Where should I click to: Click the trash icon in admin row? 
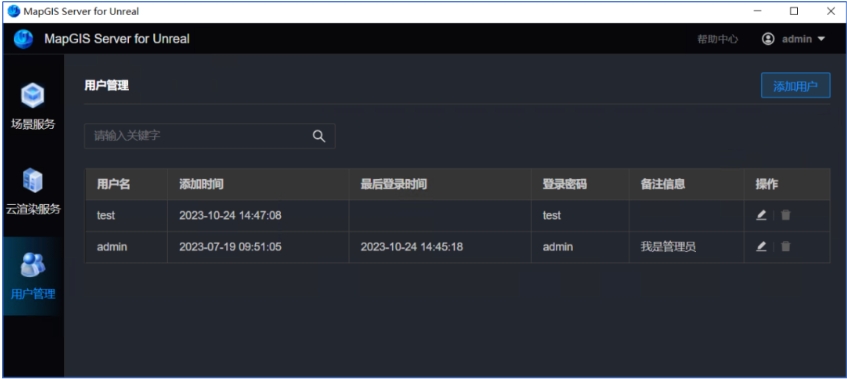786,247
